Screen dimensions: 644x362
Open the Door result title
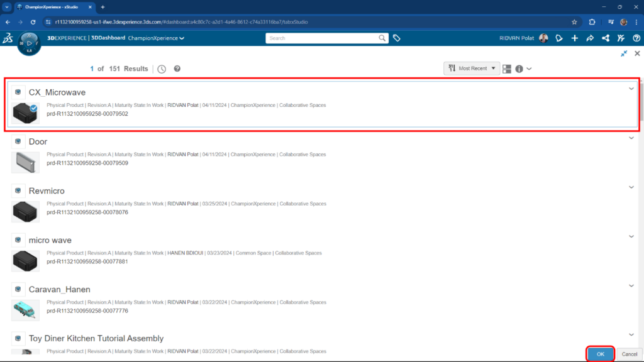pyautogui.click(x=38, y=141)
